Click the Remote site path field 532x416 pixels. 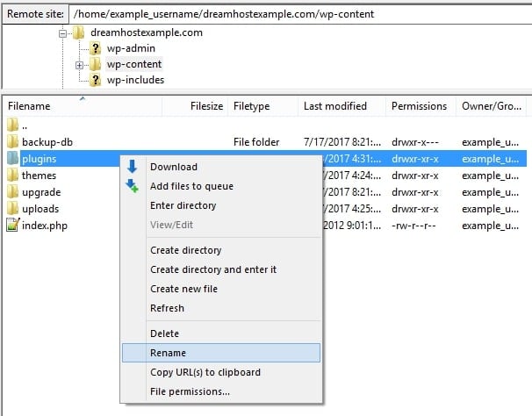(x=300, y=14)
